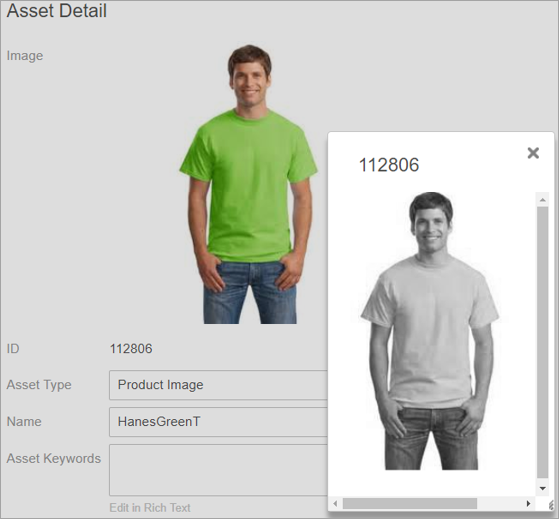Click the Name label
The height and width of the screenshot is (519, 559).
point(24,422)
